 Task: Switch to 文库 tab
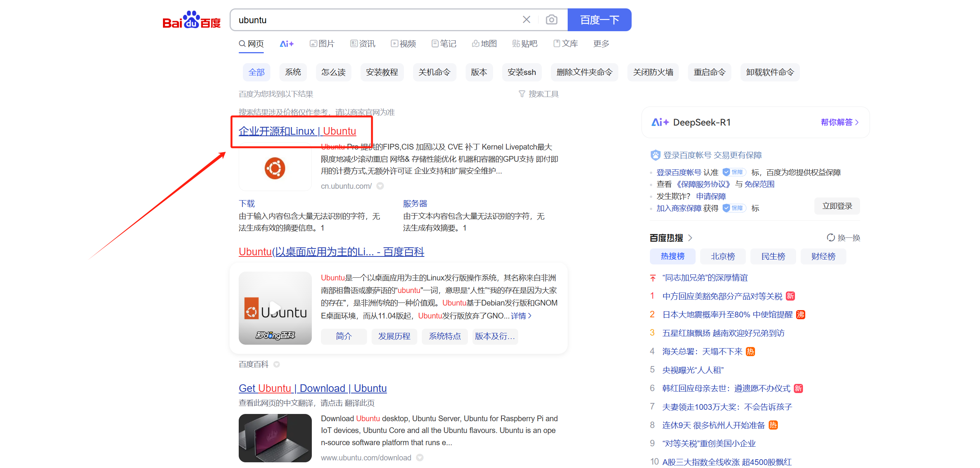pyautogui.click(x=566, y=44)
